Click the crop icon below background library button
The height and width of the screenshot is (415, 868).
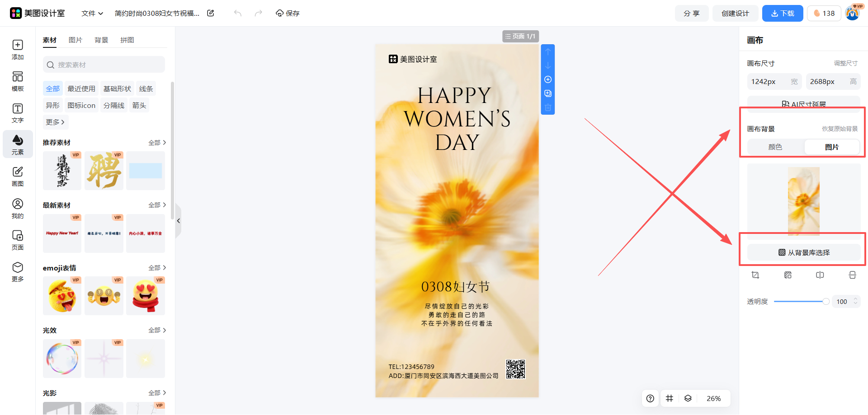pos(755,275)
